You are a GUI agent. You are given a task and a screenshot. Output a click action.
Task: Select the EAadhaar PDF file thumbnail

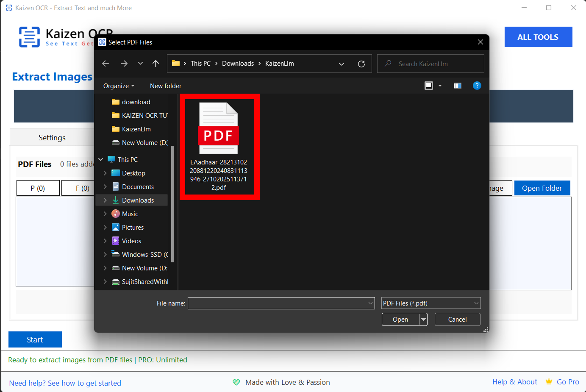click(x=219, y=146)
